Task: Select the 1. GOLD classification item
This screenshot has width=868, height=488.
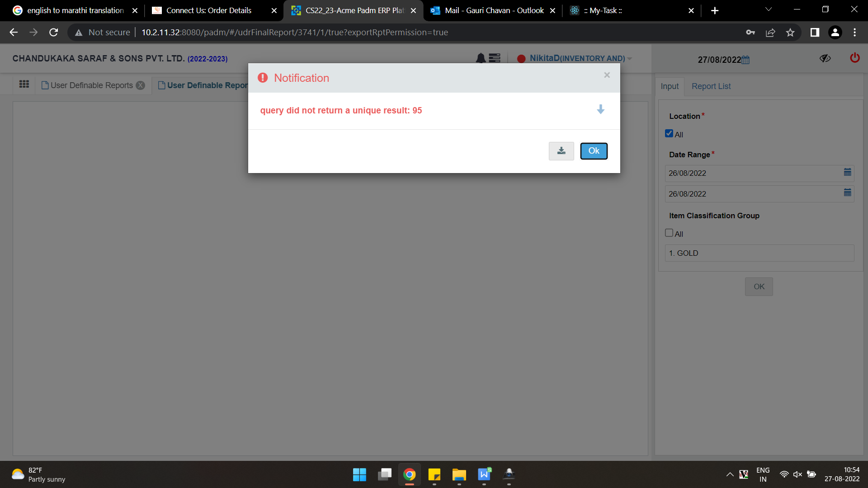Action: (x=759, y=253)
